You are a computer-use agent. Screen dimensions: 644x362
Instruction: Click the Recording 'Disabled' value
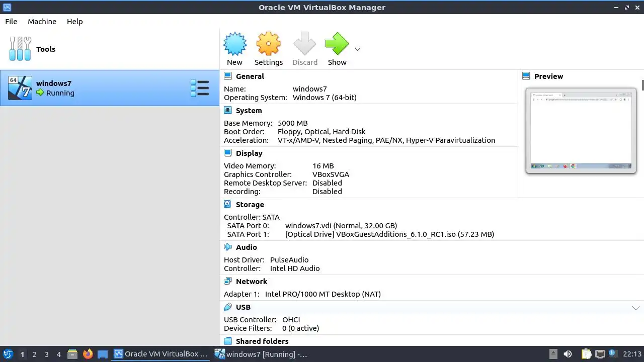[327, 192]
